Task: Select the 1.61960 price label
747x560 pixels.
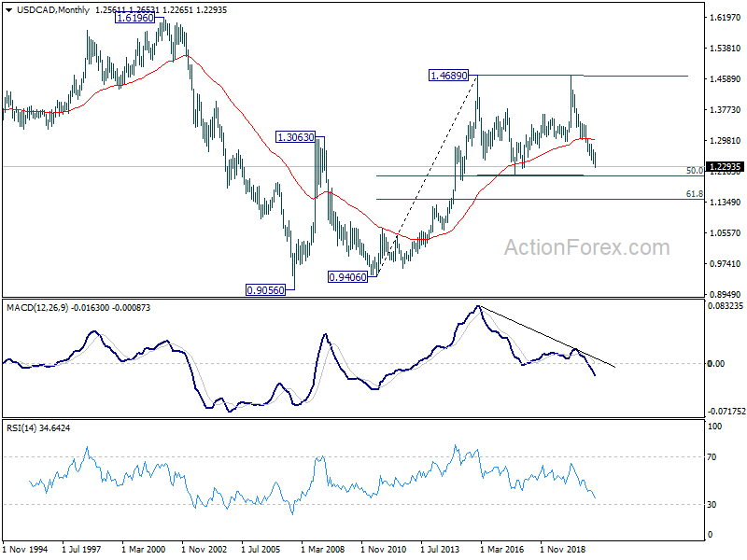Action: (135, 18)
